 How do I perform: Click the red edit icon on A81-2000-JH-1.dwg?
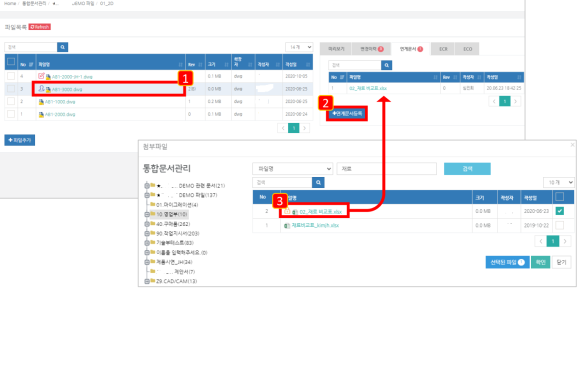pyautogui.click(x=41, y=76)
